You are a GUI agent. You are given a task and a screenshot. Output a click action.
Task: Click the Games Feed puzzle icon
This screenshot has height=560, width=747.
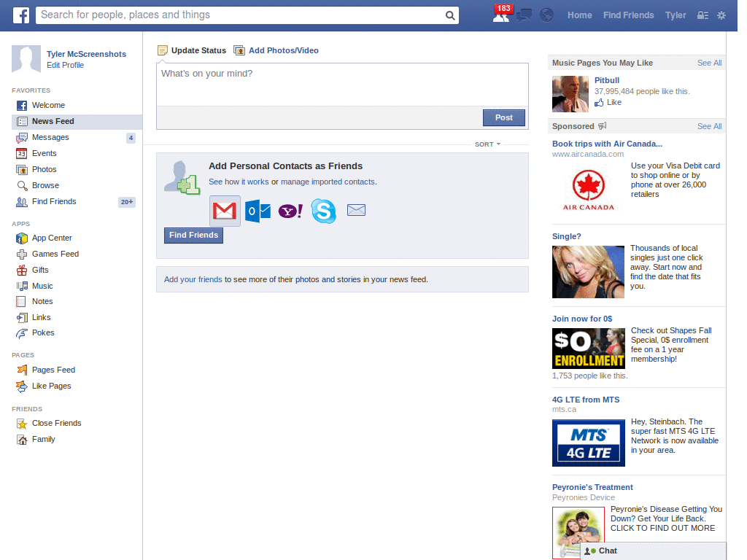pos(21,254)
